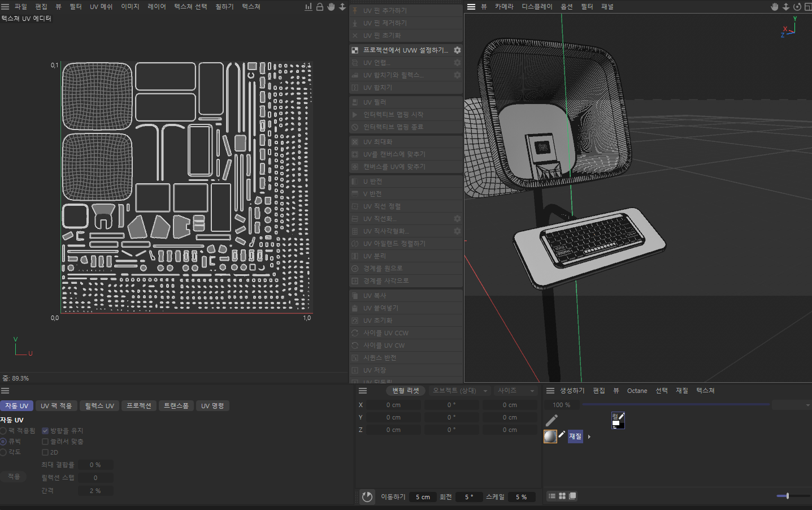This screenshot has height=510, width=812.
Task: Select the hand pan icon in the UV editor header
Action: tap(331, 7)
